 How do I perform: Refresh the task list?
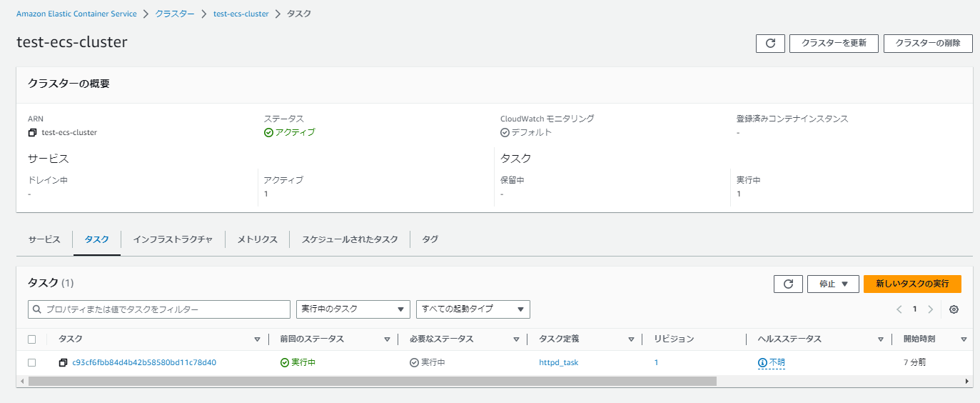[x=788, y=284]
